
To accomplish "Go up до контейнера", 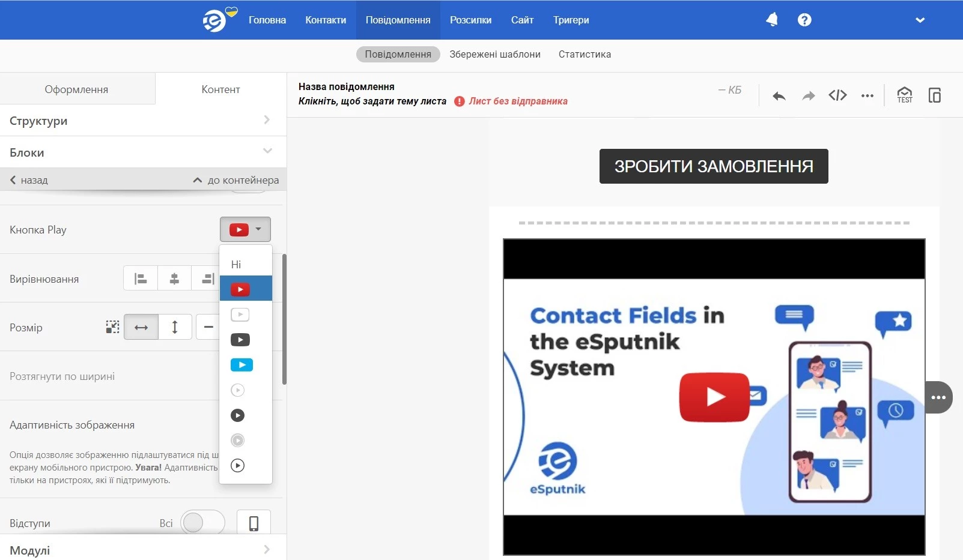I will click(236, 180).
